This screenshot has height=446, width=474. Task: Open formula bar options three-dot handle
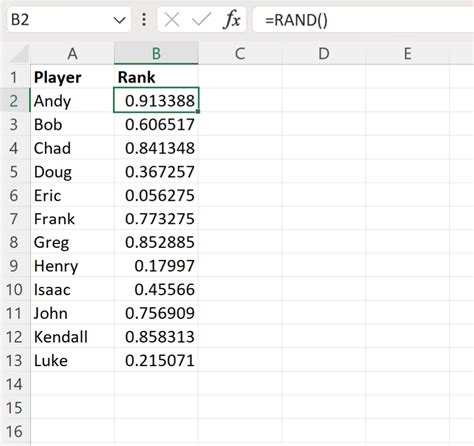[x=144, y=20]
